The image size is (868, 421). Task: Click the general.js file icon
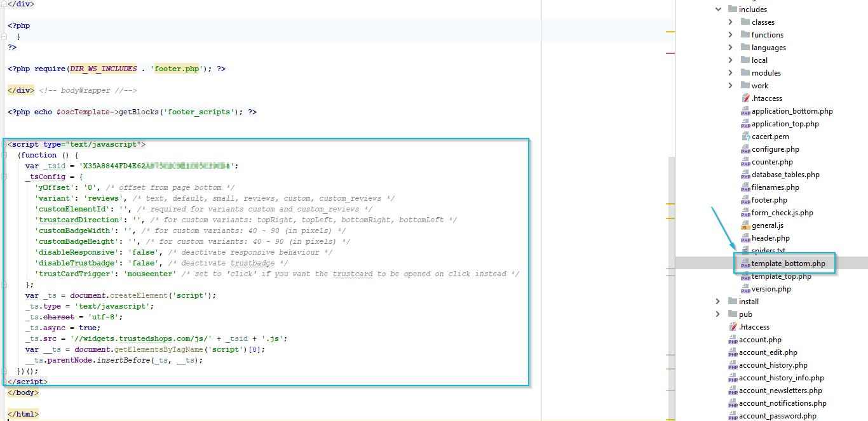[x=745, y=225]
